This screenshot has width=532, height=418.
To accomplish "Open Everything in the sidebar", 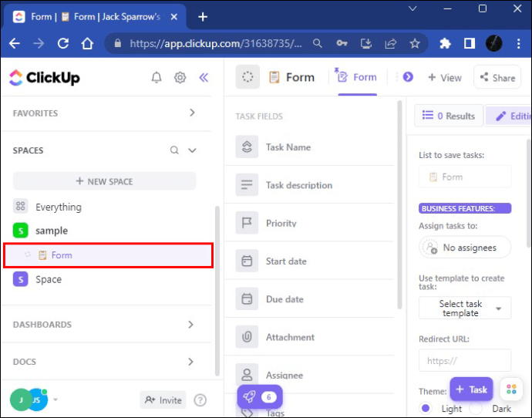I will click(x=59, y=207).
